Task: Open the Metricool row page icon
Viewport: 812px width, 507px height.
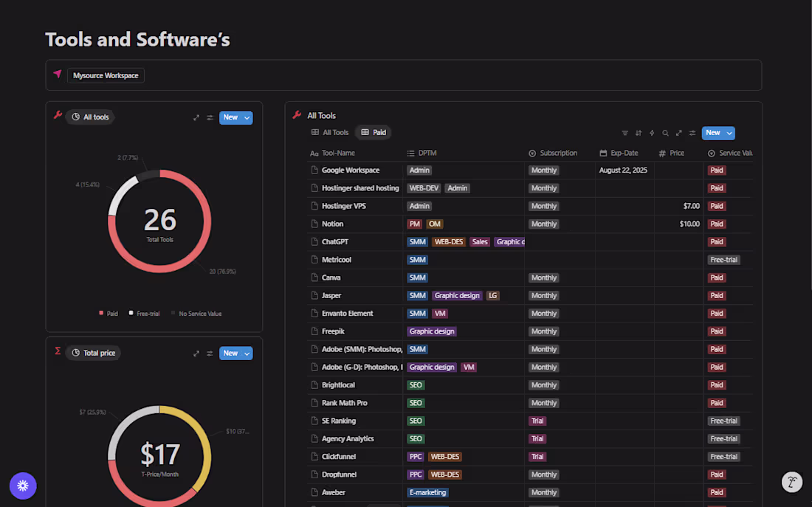Action: pos(314,260)
